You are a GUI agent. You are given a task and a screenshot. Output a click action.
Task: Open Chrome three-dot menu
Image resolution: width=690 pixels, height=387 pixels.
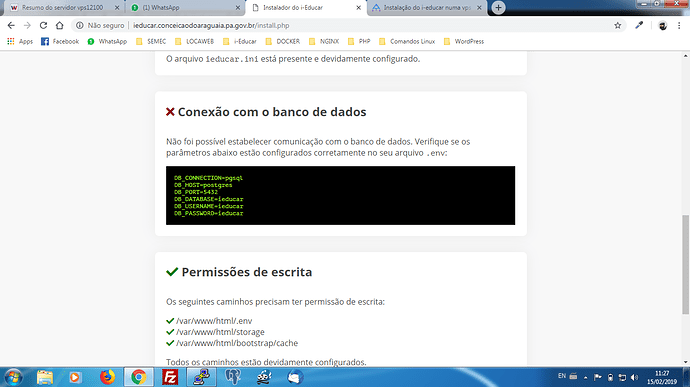tap(679, 26)
